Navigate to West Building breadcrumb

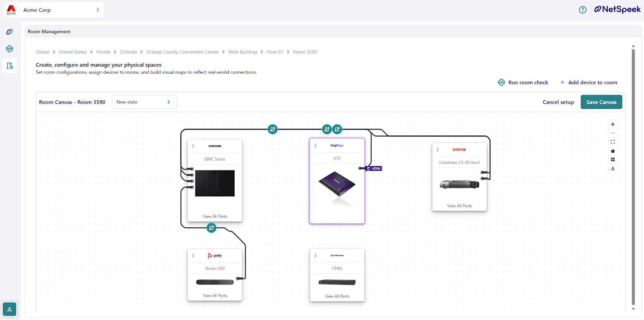click(242, 52)
